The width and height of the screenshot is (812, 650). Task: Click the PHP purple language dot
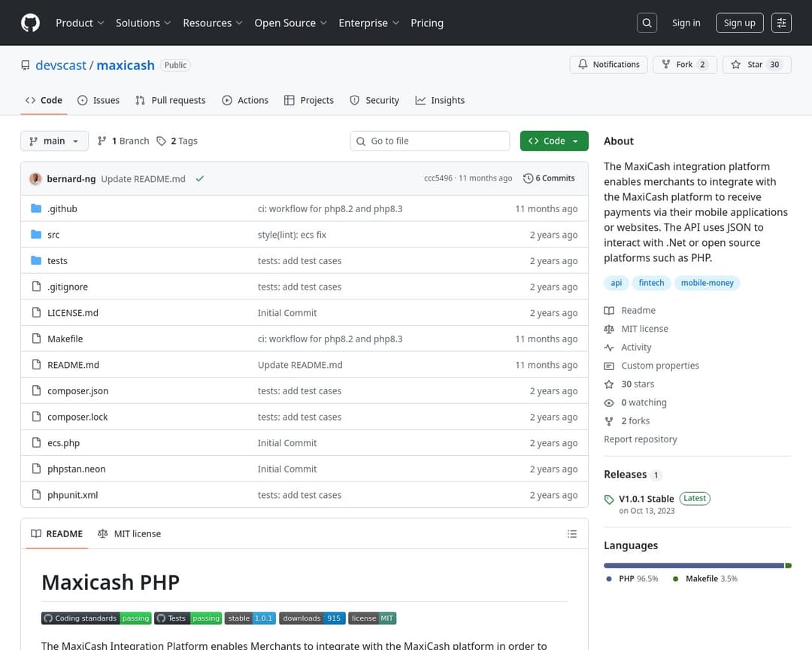[609, 579]
